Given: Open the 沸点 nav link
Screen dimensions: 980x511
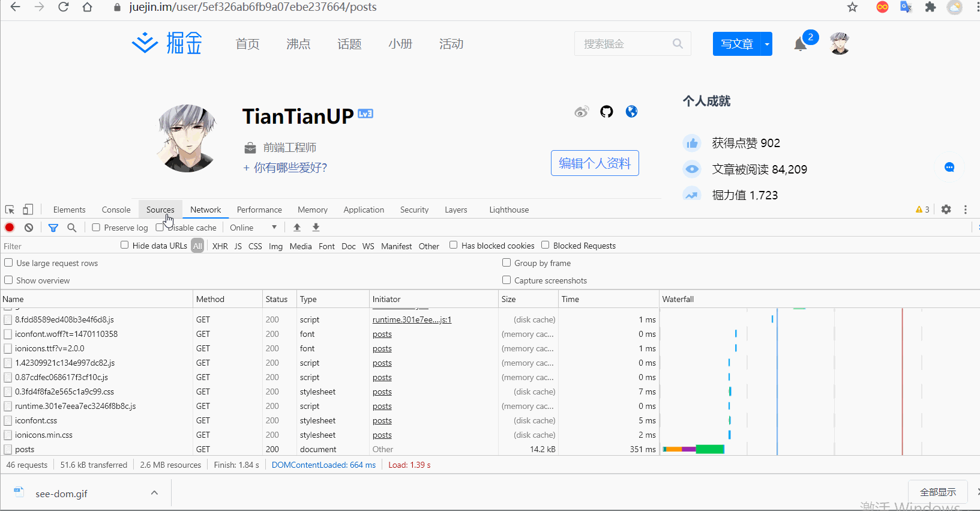Looking at the screenshot, I should tap(298, 44).
